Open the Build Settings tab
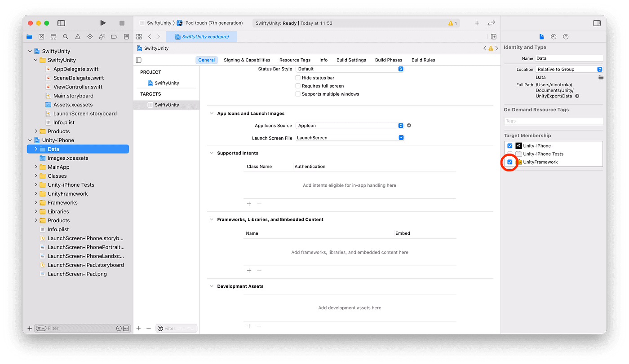The width and height of the screenshot is (629, 364). click(351, 60)
